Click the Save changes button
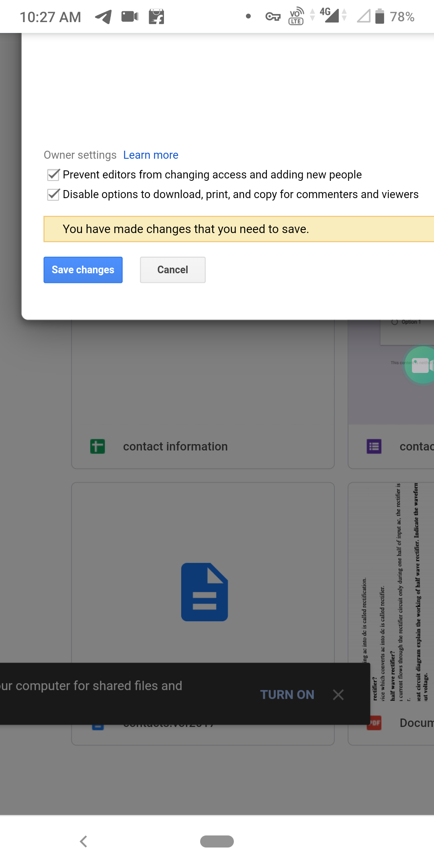 [x=83, y=270]
